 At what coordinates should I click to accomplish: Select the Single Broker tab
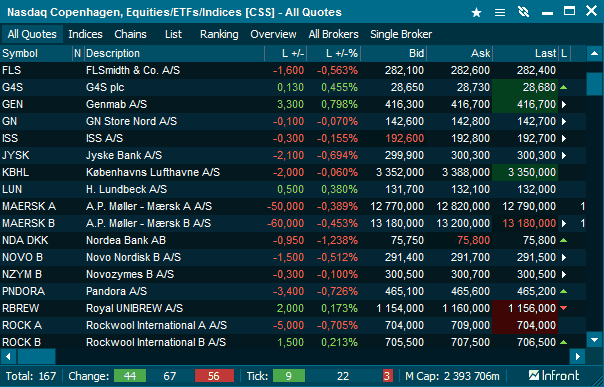pyautogui.click(x=401, y=34)
